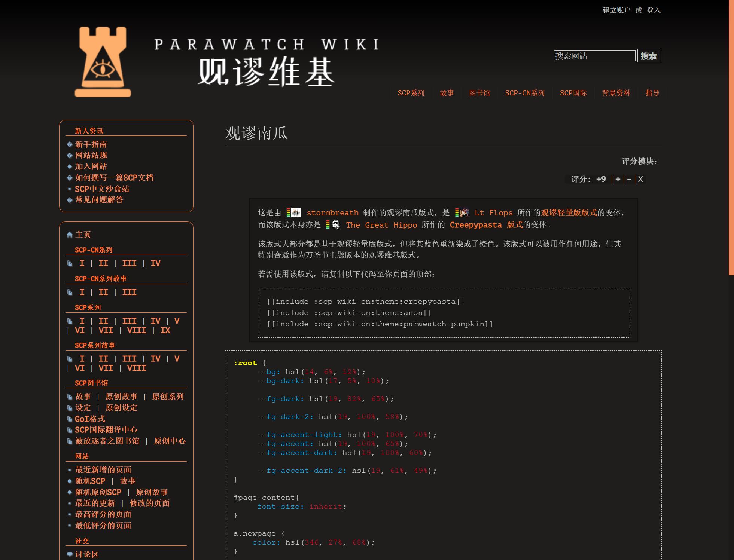The height and width of the screenshot is (560, 734).
Task: Click the page icon beside SCP-CN系列 I
Action: [70, 264]
